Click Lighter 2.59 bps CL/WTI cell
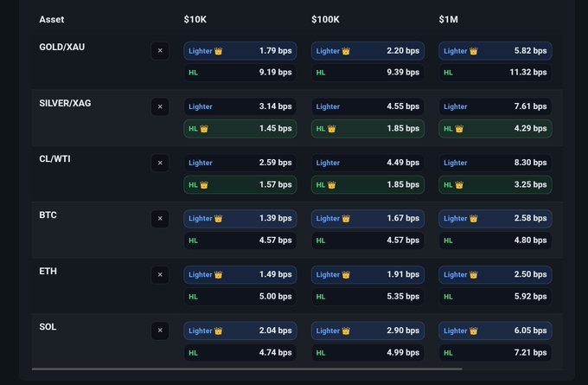 pyautogui.click(x=240, y=163)
